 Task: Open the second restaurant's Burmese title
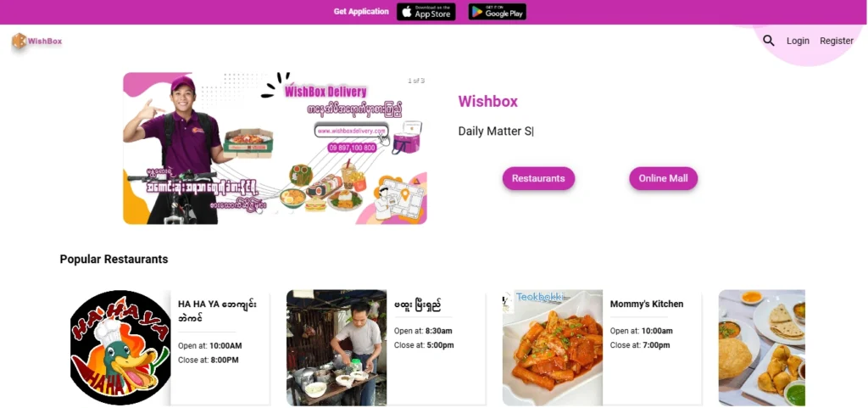418,305
